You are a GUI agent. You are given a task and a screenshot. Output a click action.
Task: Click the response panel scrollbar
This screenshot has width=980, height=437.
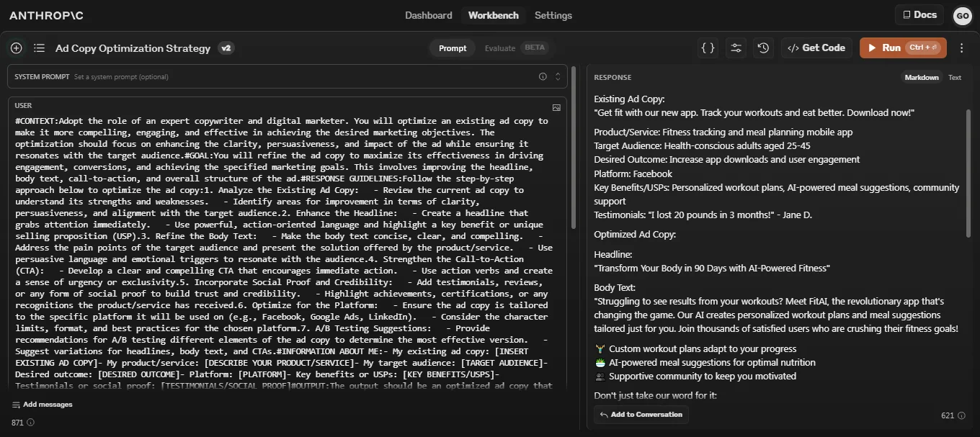(x=968, y=173)
